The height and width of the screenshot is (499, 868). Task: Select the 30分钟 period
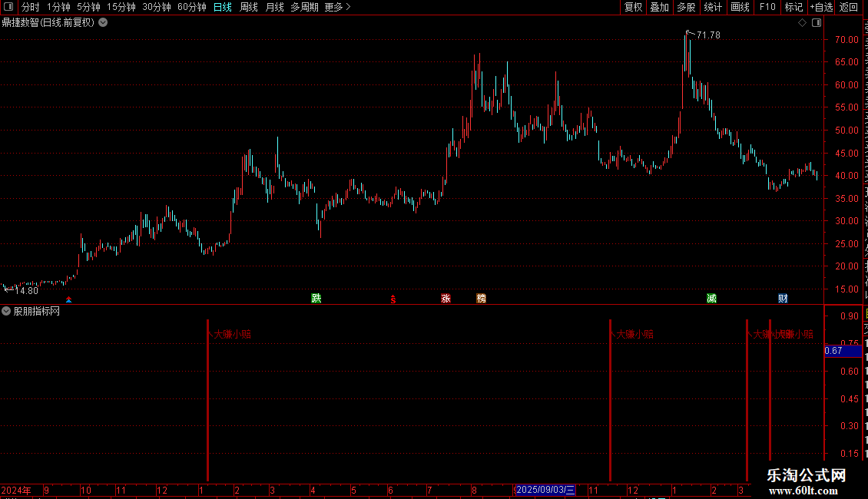[157, 7]
